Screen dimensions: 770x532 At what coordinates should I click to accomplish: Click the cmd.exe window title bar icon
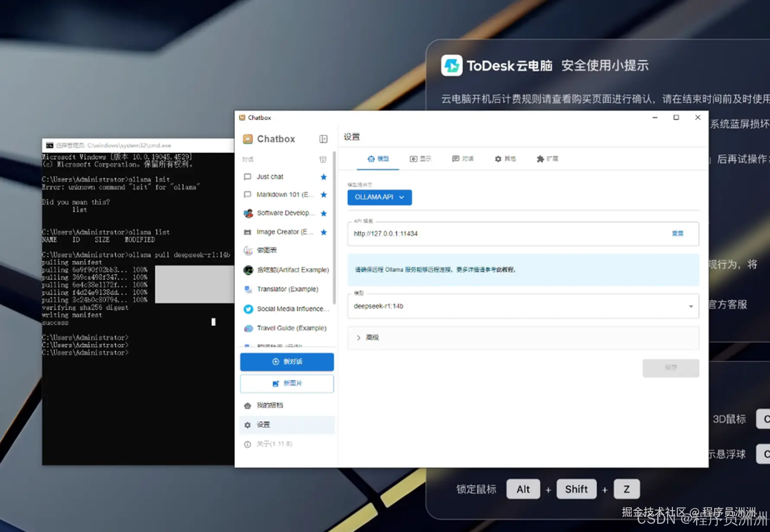[x=50, y=146]
